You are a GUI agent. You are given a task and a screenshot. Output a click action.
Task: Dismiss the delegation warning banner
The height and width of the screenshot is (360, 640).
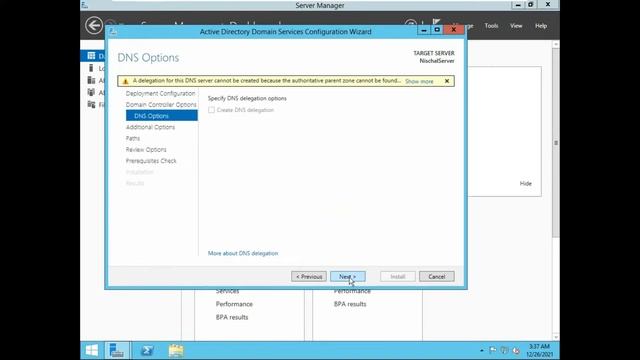[447, 81]
